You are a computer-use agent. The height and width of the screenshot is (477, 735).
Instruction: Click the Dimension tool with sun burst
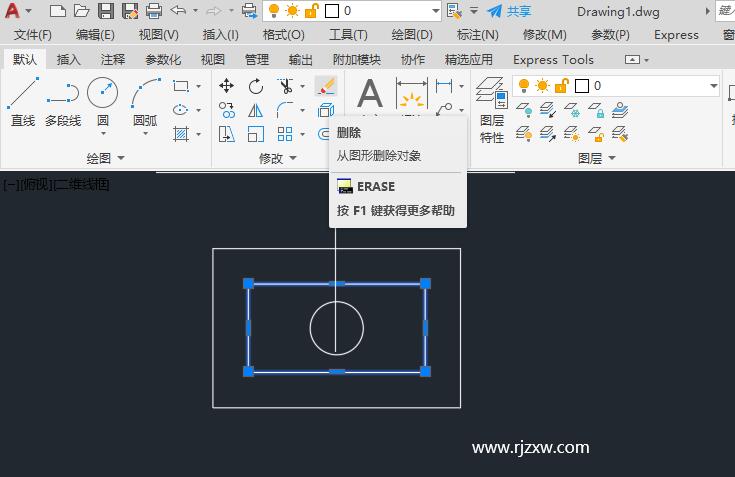pos(412,94)
